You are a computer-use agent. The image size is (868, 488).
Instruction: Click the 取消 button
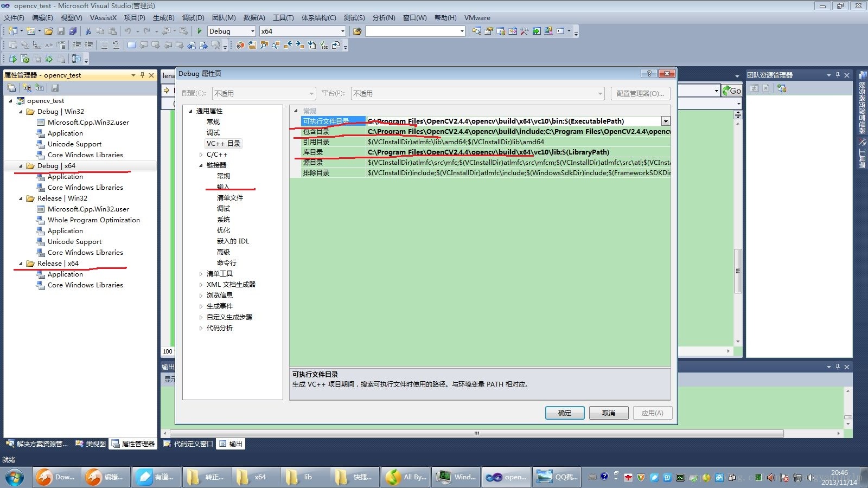point(609,413)
